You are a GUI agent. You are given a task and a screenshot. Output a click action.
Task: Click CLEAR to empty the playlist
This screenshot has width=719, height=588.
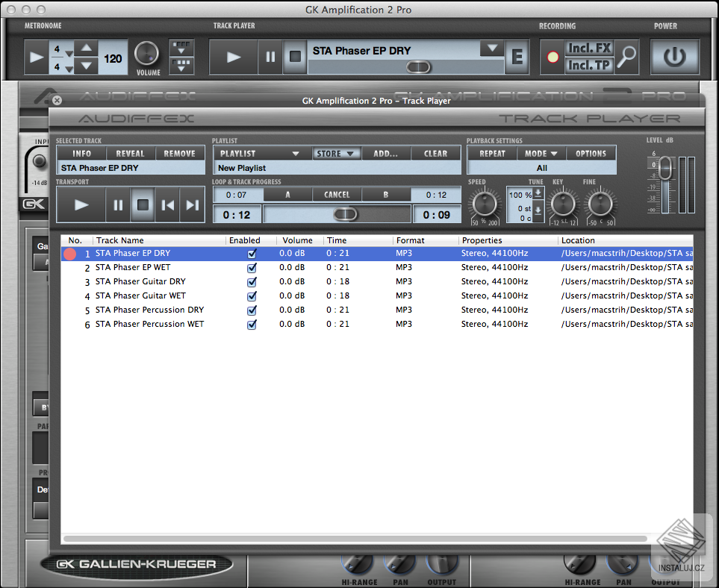pyautogui.click(x=435, y=154)
